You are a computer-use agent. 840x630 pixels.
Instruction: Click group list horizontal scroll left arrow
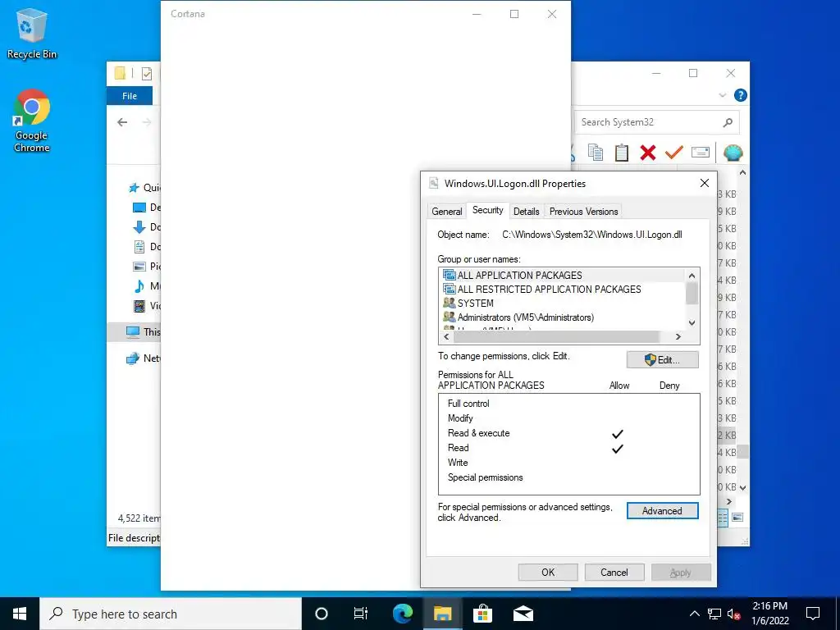[x=447, y=337]
